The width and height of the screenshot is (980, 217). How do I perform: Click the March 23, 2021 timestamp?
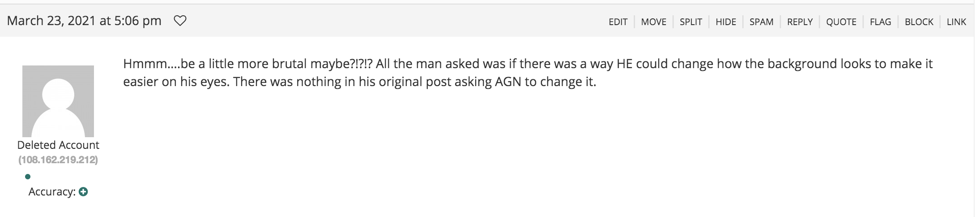[84, 21]
